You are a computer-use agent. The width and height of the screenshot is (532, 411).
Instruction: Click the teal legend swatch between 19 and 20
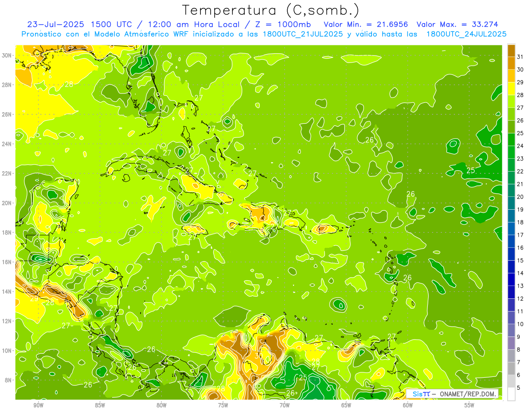click(511, 203)
